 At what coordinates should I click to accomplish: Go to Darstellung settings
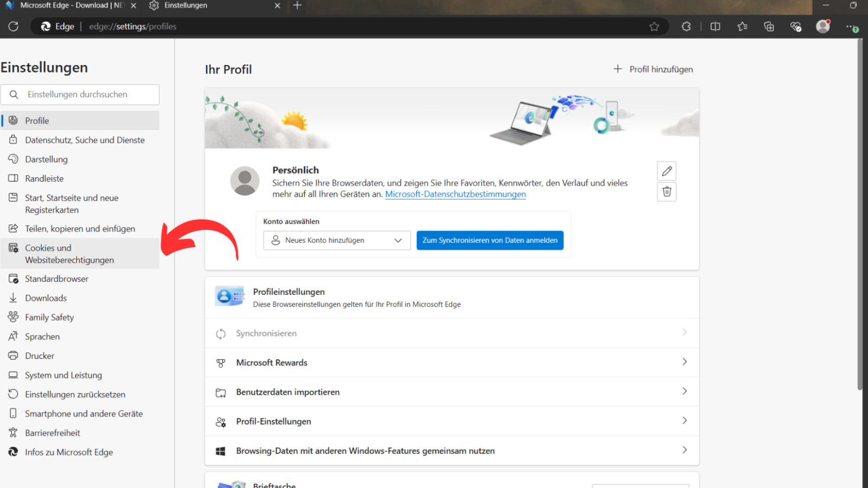pos(80,159)
